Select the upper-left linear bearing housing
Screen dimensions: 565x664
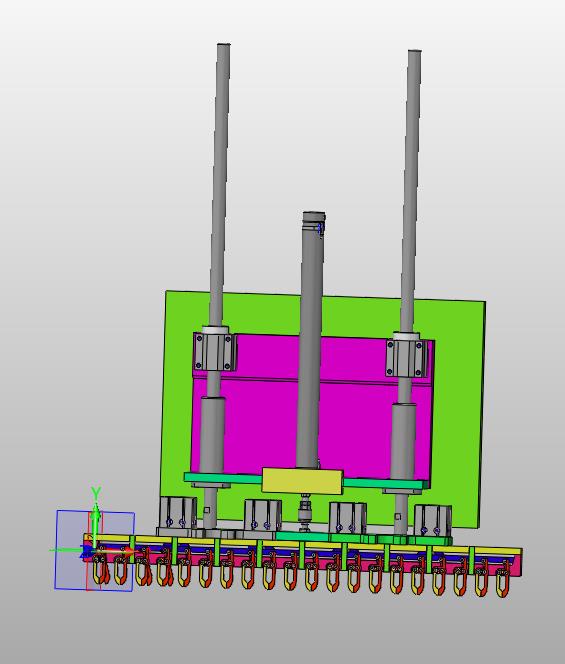(214, 351)
